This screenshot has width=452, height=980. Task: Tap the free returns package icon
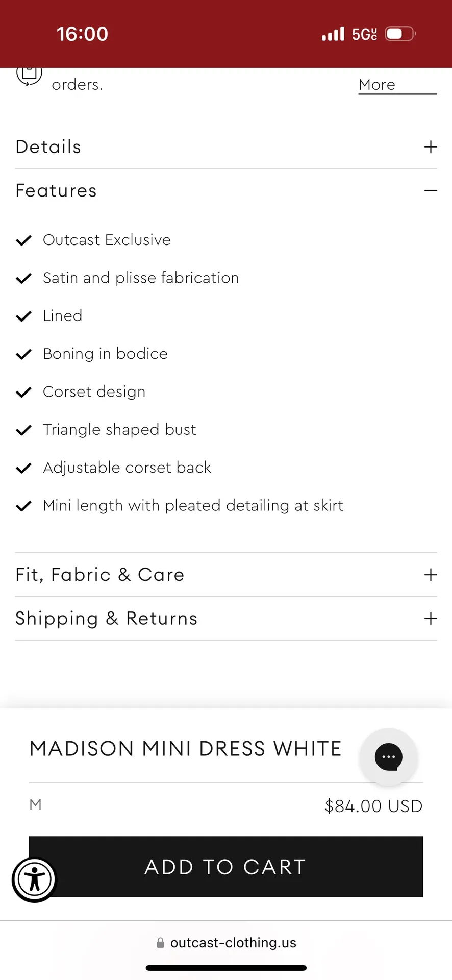pyautogui.click(x=29, y=75)
